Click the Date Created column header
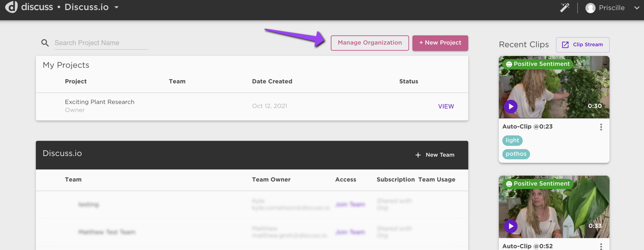644x250 pixels. point(272,81)
